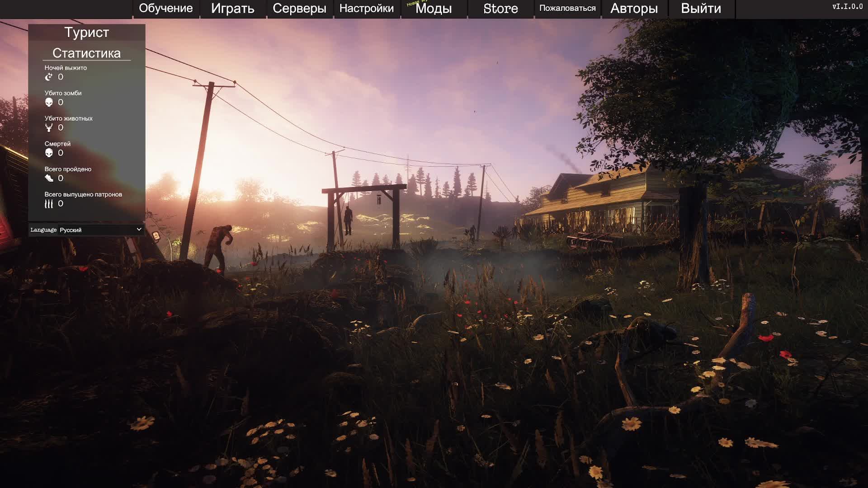
Task: Click the Статистика heading
Action: click(x=86, y=53)
